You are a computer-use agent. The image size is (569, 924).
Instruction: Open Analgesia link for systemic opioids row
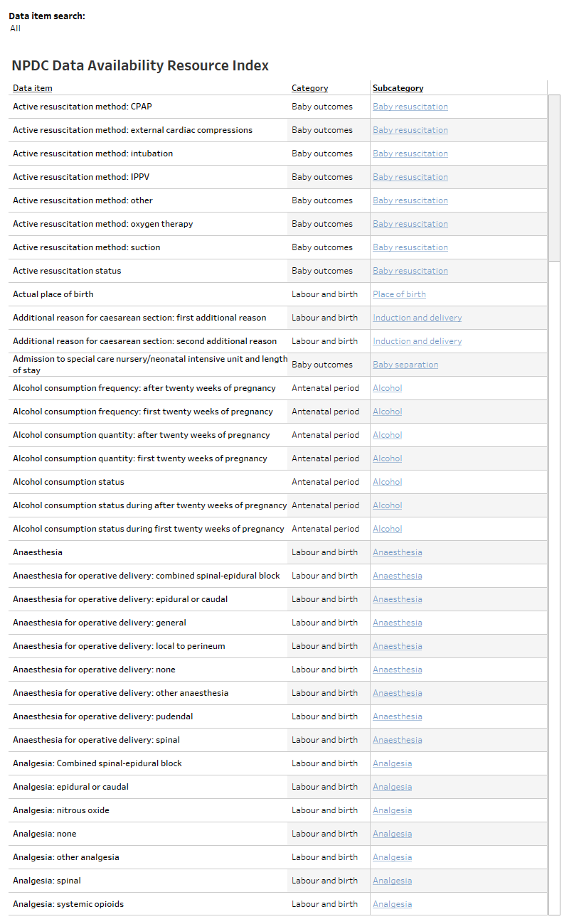392,903
